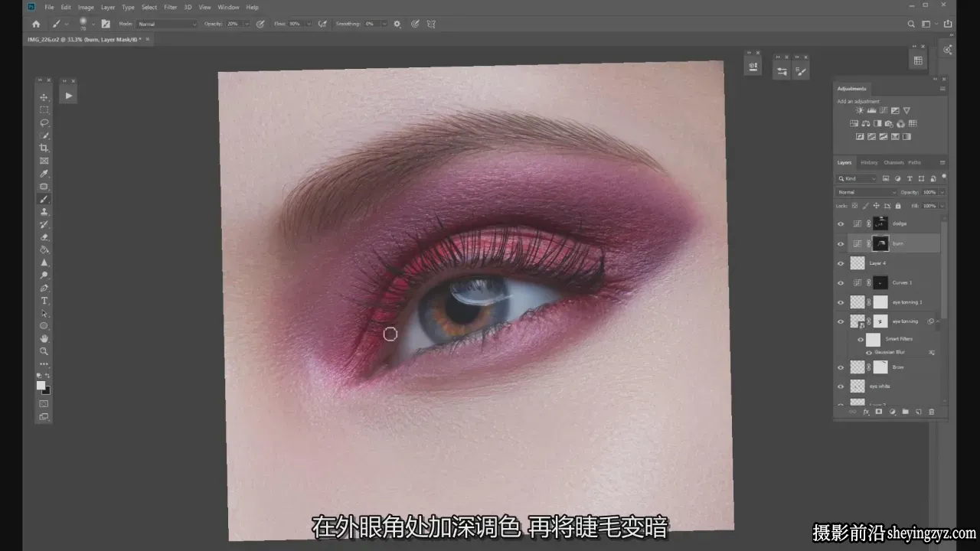Click the Flow percentage field
980x551 pixels.
(296, 24)
